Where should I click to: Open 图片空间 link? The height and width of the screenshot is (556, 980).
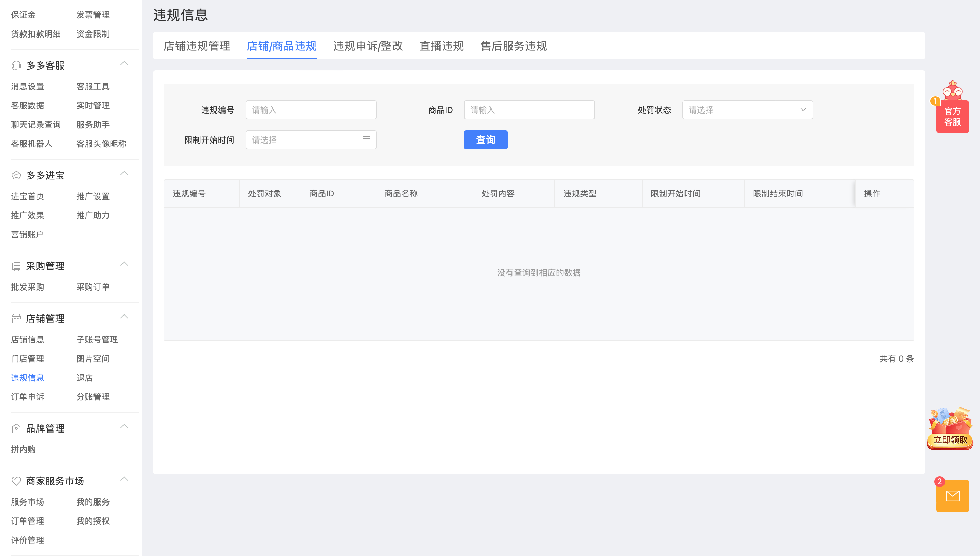93,359
